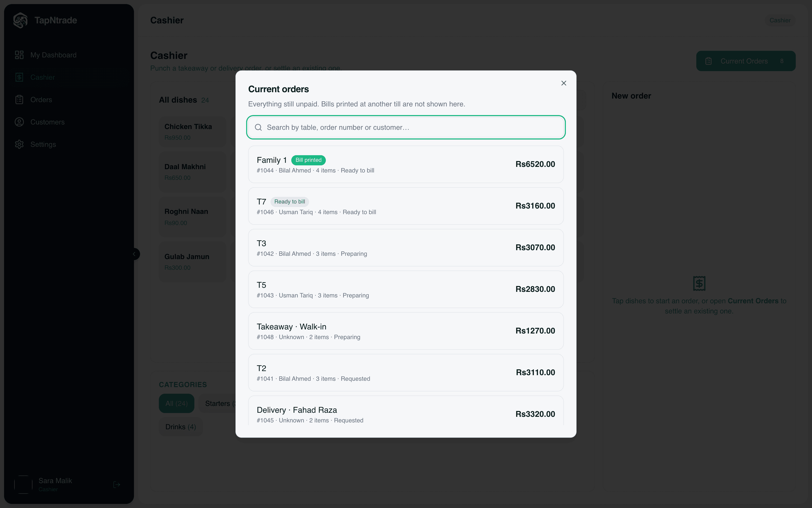Open the T7 order #1046
Viewport: 812px width, 508px height.
406,206
